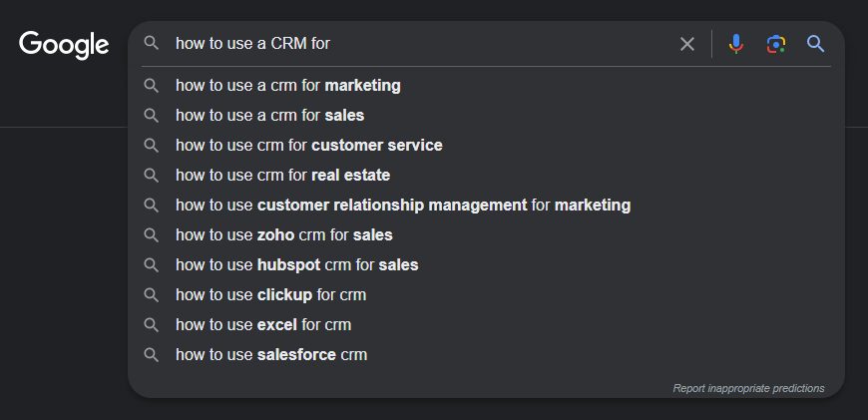Clear the search box text
The image size is (868, 420).
coord(686,44)
